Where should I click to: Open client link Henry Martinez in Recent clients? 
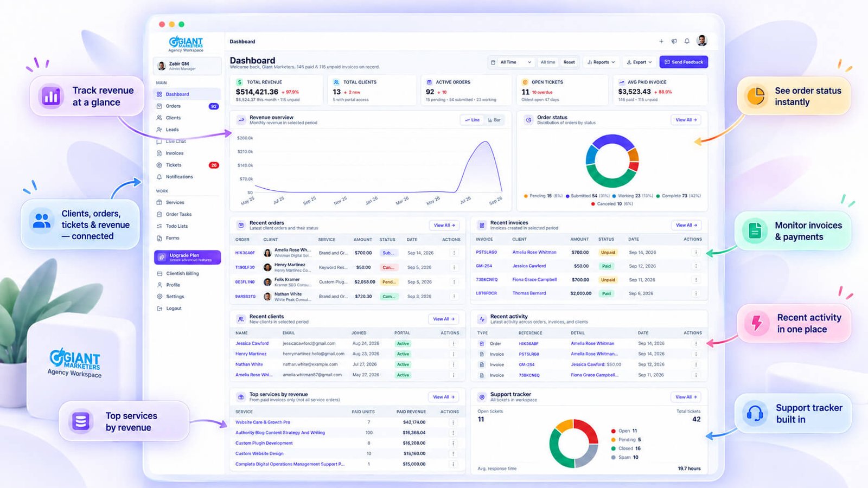tap(251, 354)
